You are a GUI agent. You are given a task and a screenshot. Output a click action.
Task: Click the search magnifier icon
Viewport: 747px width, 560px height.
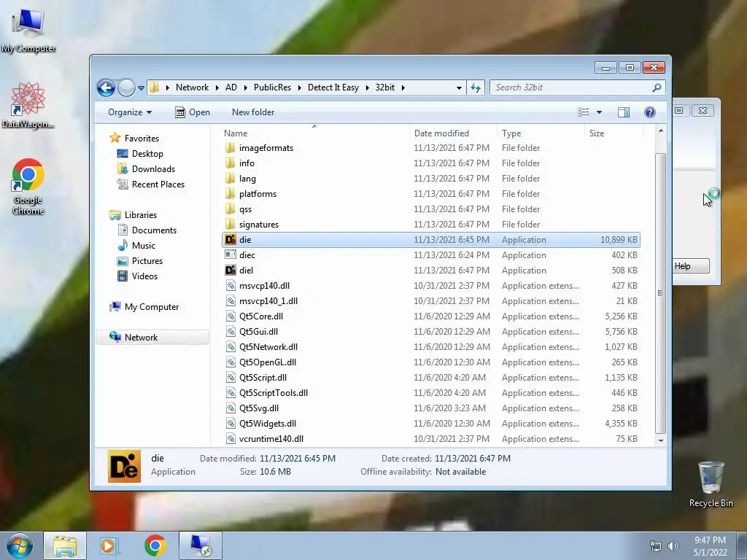click(657, 87)
